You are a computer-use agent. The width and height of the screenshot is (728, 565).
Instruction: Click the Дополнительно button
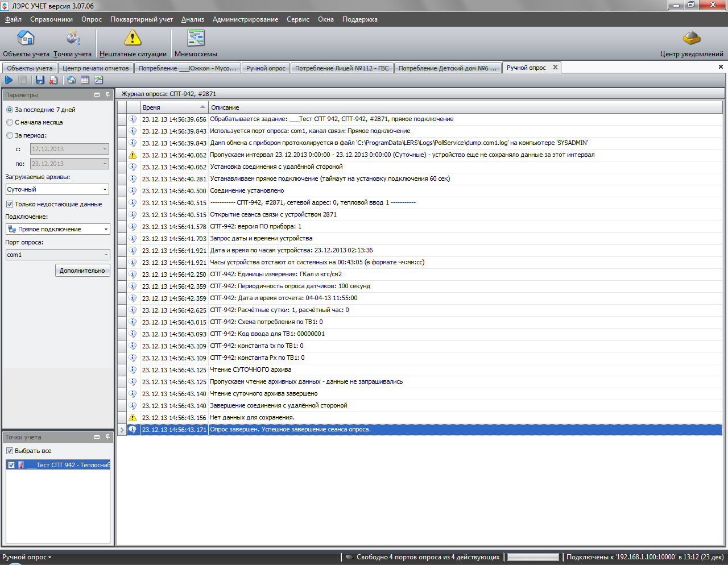coord(82,271)
